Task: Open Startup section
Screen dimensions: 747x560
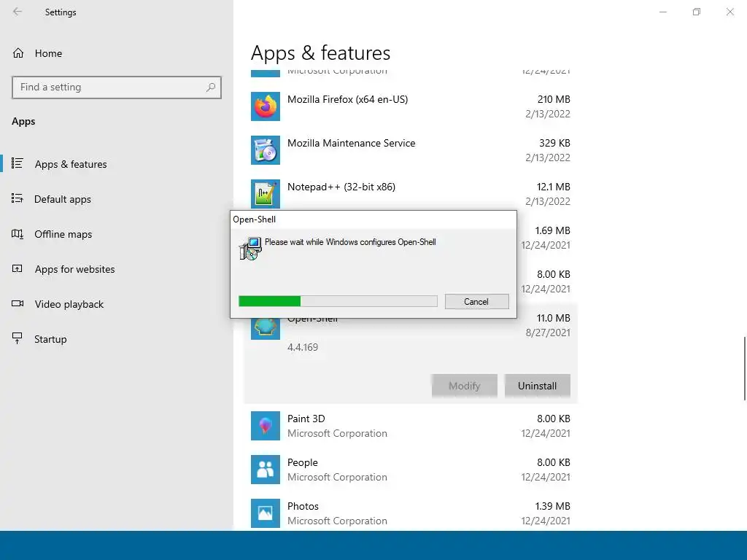Action: [x=50, y=339]
